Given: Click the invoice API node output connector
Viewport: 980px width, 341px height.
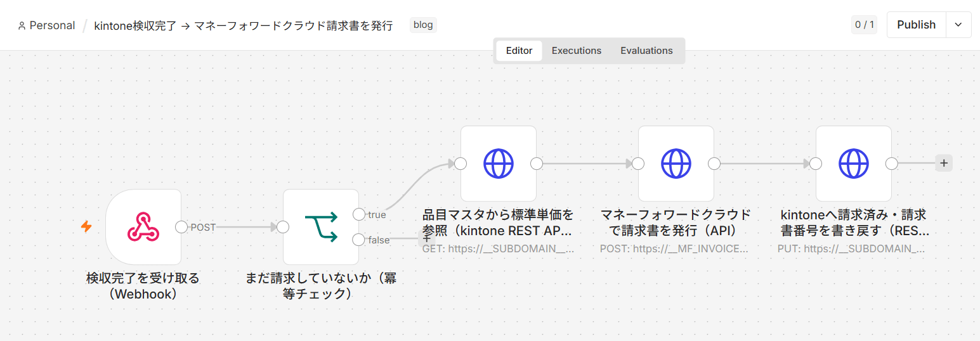Looking at the screenshot, I should click(714, 164).
